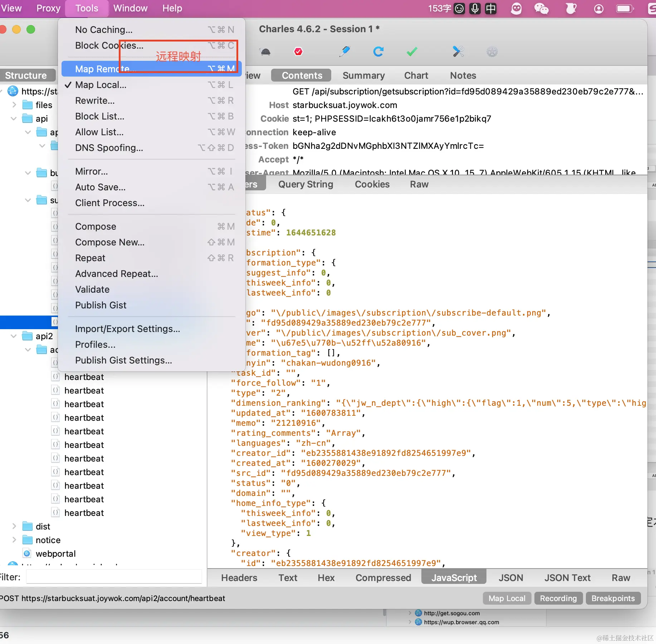This screenshot has width=656, height=644.
Task: Switch to the JSON Text response tab
Action: (567, 578)
